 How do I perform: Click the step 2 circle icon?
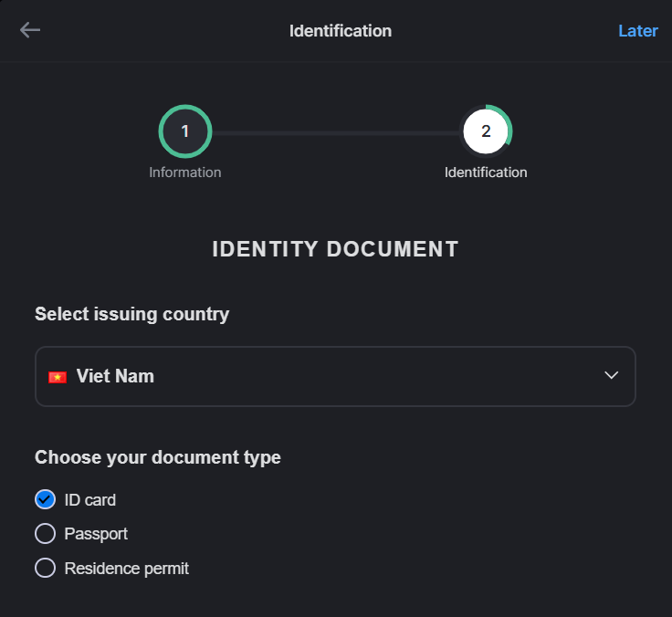[486, 131]
